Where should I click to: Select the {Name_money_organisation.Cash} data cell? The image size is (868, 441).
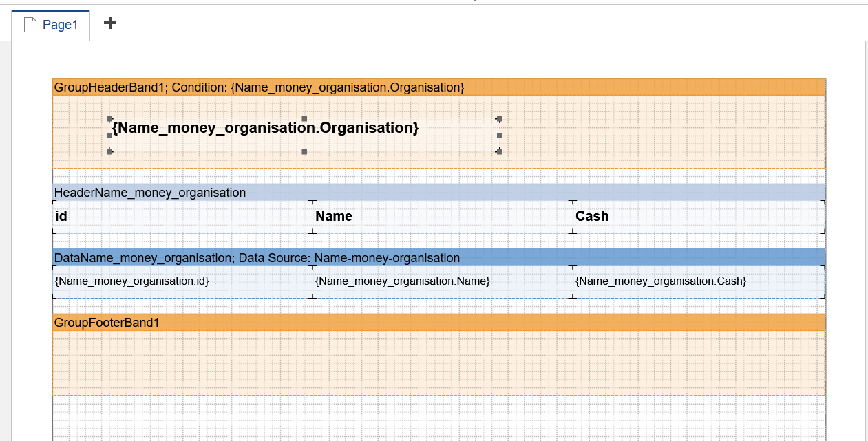699,282
